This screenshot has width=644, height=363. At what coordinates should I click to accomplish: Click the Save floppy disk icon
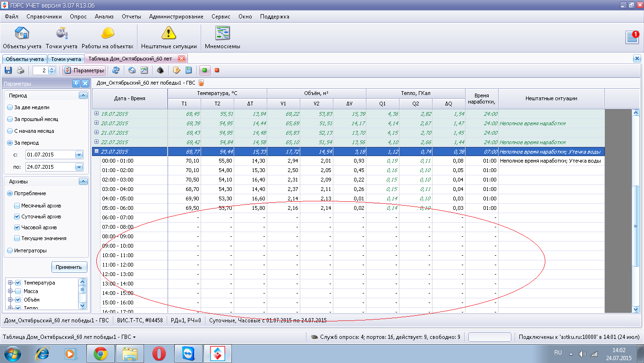pyautogui.click(x=8, y=70)
